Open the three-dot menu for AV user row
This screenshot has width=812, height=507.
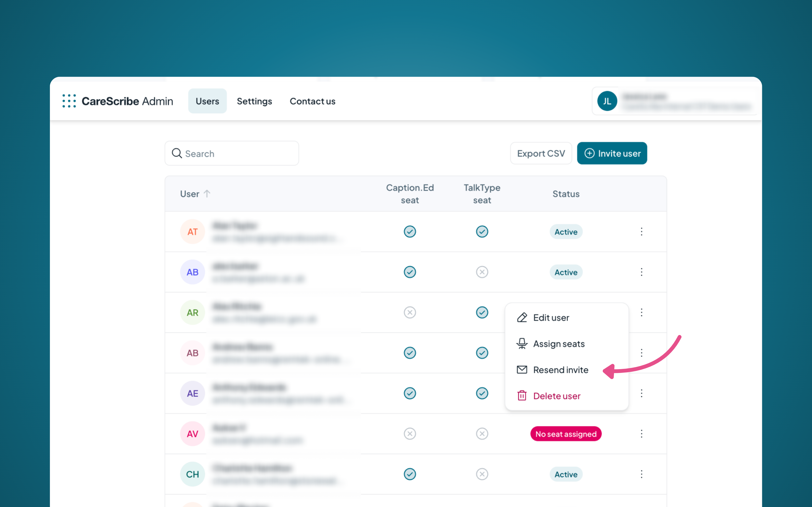[641, 434]
